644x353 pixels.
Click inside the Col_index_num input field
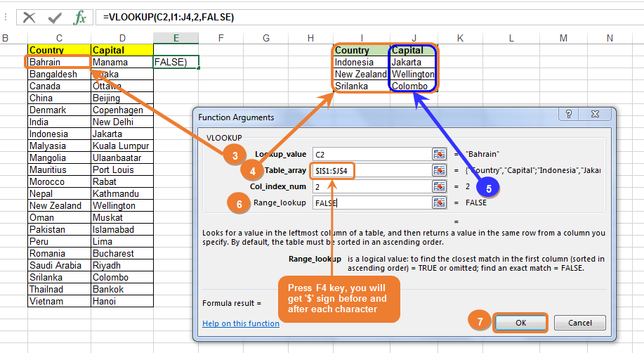[372, 186]
